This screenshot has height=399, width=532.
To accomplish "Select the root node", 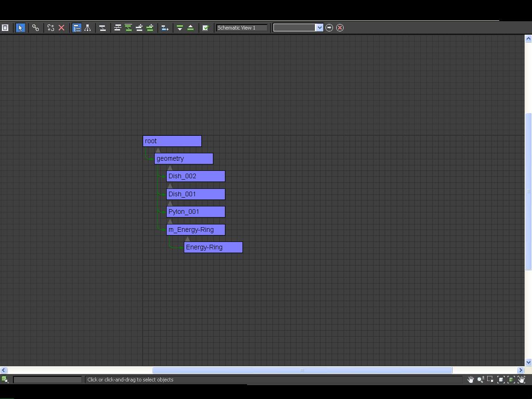I will (172, 141).
